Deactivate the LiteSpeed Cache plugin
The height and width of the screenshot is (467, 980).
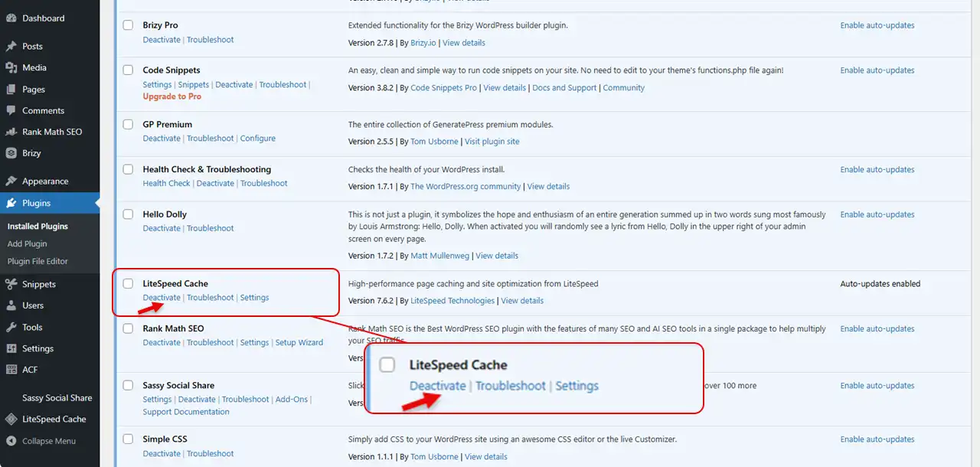tap(162, 298)
